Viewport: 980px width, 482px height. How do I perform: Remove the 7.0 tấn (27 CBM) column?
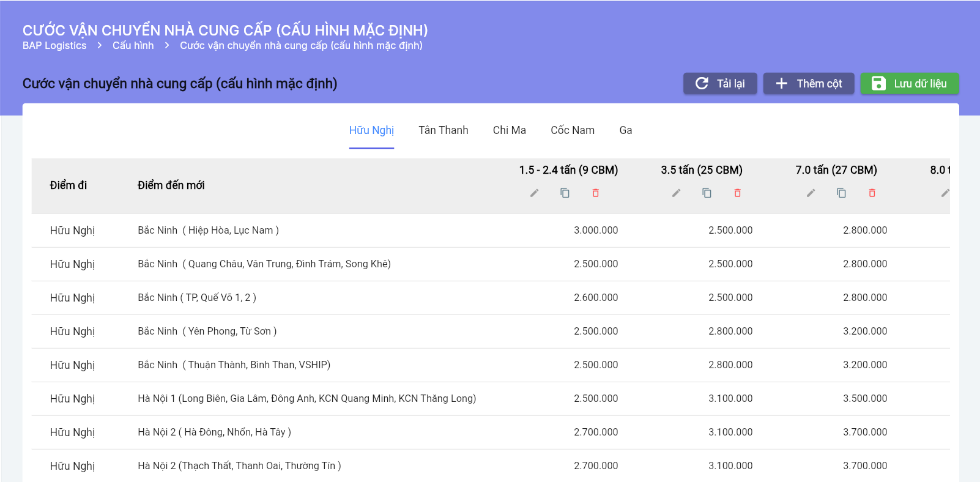tap(872, 193)
